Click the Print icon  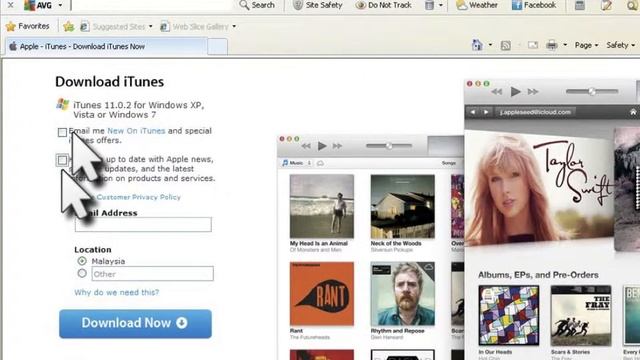(552, 45)
